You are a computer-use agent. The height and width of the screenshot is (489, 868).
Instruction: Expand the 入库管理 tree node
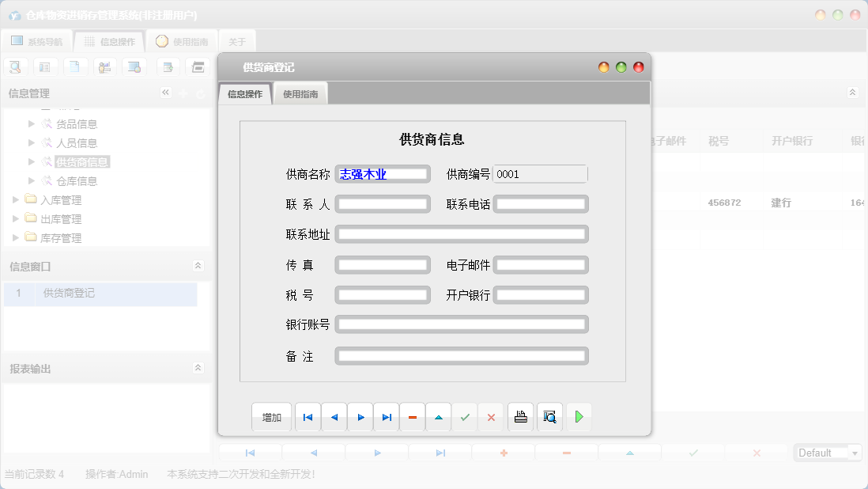pos(17,199)
